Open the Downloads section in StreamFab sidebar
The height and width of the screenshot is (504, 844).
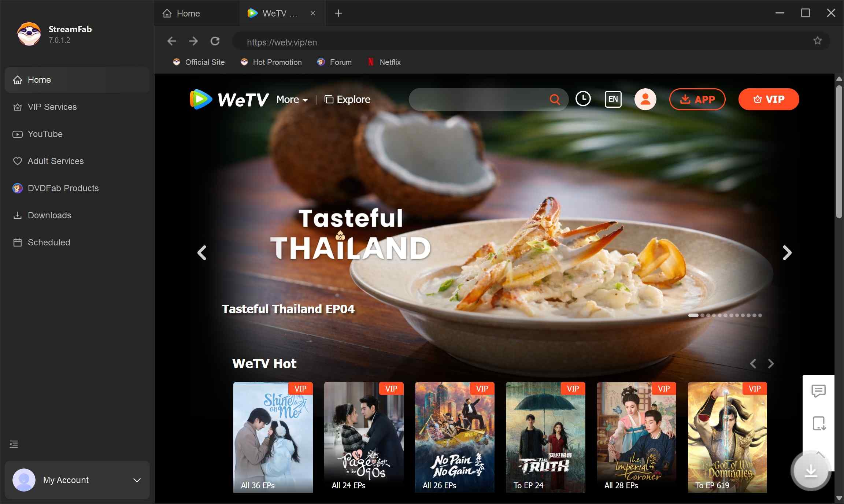point(49,215)
